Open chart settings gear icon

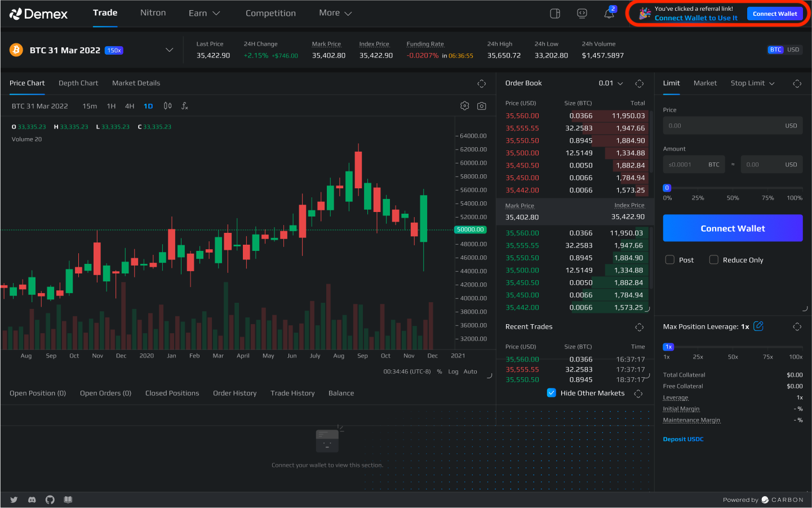[465, 106]
